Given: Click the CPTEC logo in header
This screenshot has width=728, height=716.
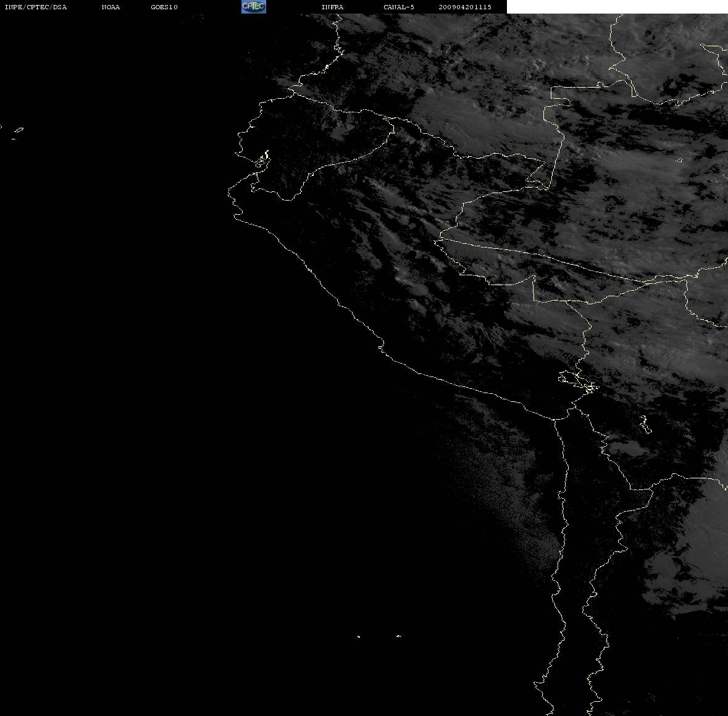Looking at the screenshot, I should pyautogui.click(x=254, y=7).
